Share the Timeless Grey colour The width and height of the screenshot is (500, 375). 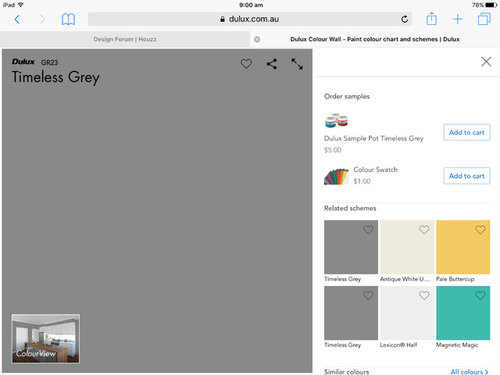coord(272,64)
